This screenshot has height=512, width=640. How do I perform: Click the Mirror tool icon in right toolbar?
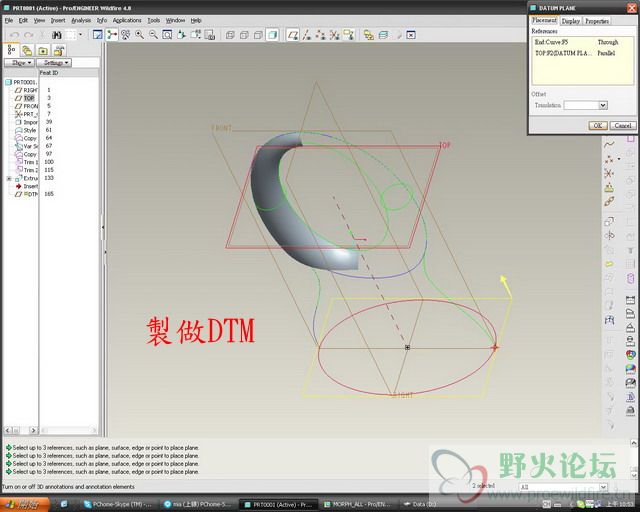tap(609, 236)
